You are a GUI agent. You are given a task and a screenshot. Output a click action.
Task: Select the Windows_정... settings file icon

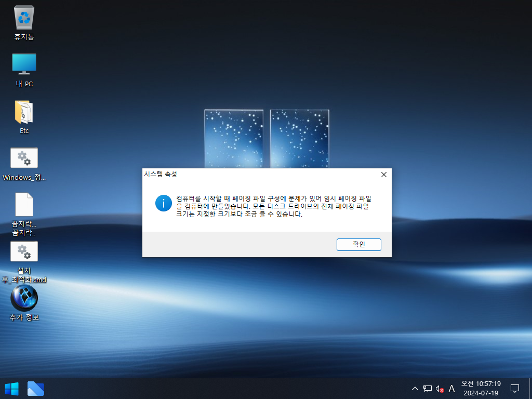[24, 164]
